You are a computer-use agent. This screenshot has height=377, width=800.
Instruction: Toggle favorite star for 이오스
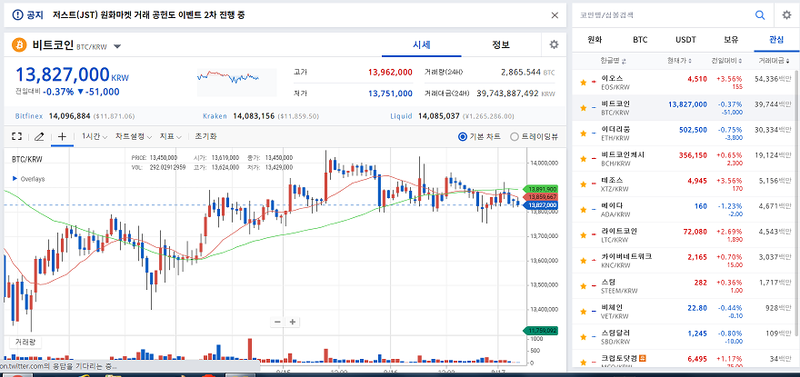(x=584, y=82)
